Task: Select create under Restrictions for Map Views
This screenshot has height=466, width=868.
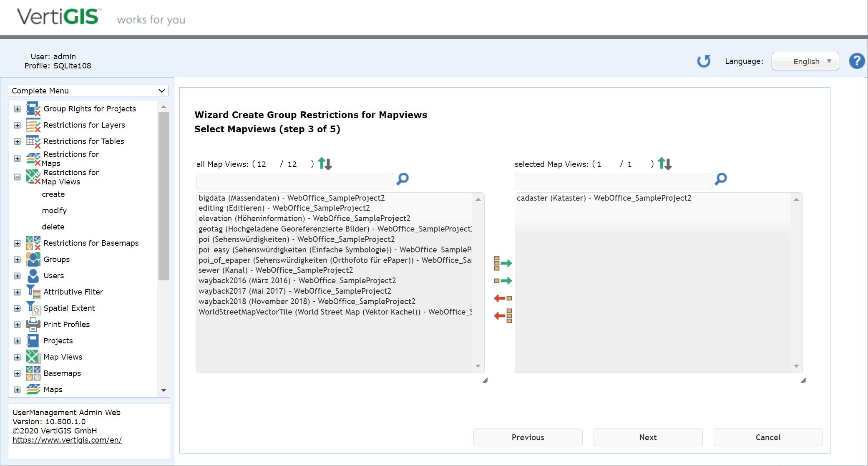Action: [x=53, y=194]
